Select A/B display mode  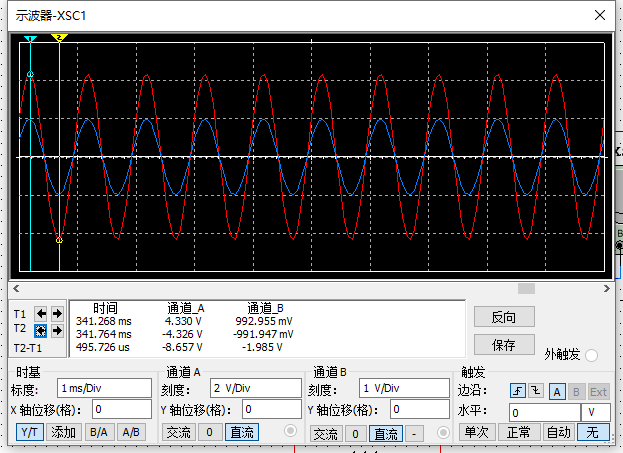[131, 432]
